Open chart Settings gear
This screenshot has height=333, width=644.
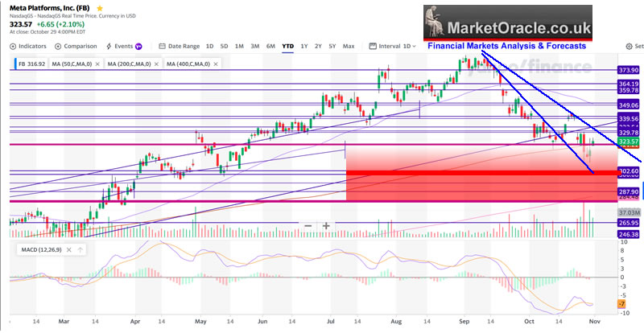coord(630,47)
